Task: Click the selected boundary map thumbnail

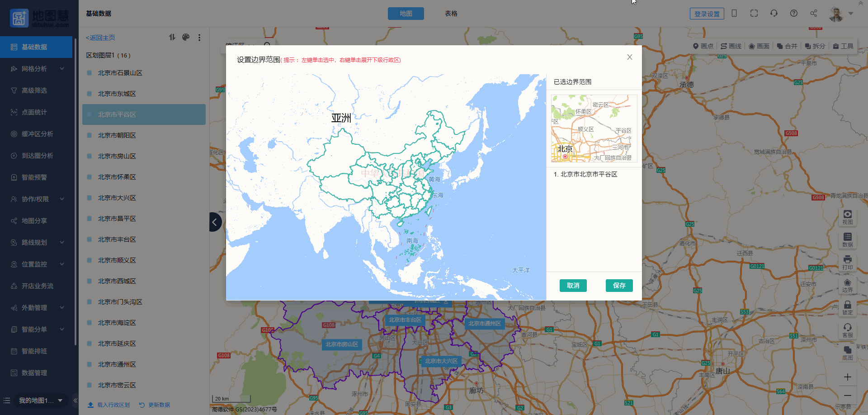Action: click(594, 129)
